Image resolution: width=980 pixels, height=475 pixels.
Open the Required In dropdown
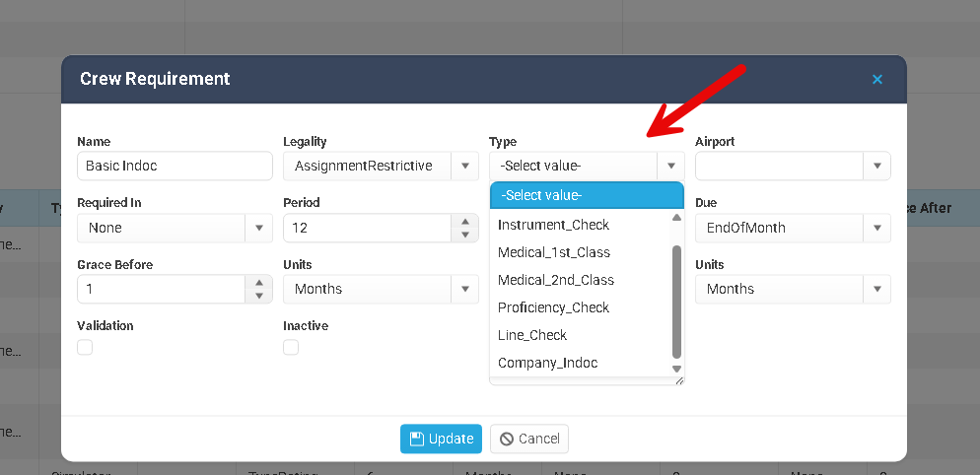coord(258,228)
